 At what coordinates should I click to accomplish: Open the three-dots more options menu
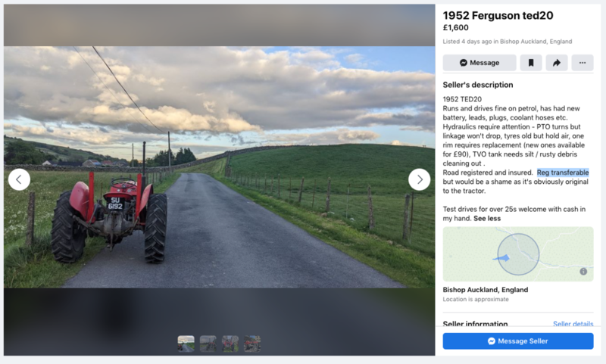tap(583, 63)
